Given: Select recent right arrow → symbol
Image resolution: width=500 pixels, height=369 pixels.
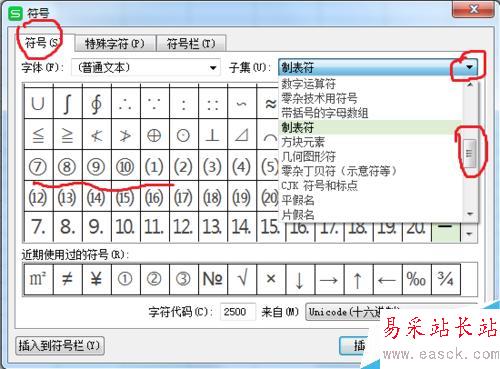Looking at the screenshot, I should [329, 279].
